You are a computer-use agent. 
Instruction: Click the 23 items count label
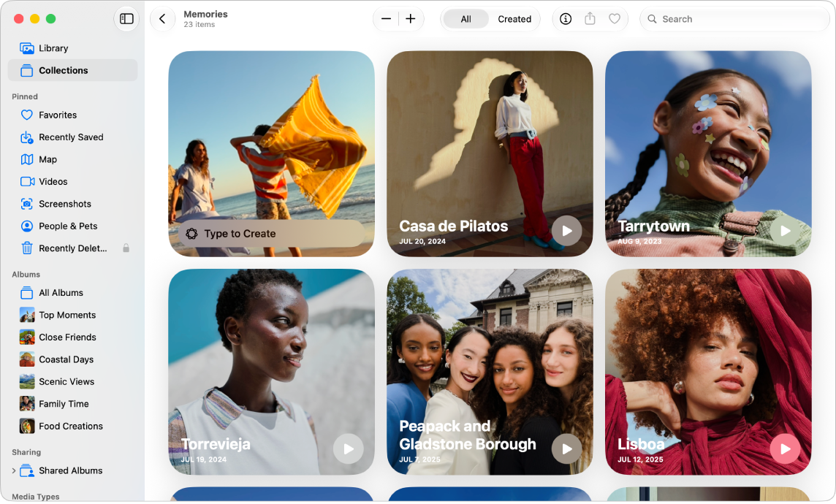[199, 25]
